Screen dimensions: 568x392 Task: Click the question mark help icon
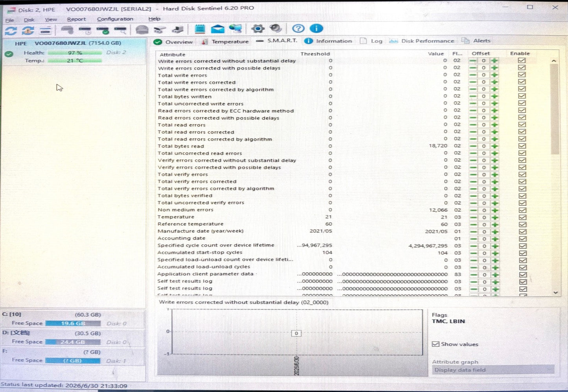(x=298, y=28)
